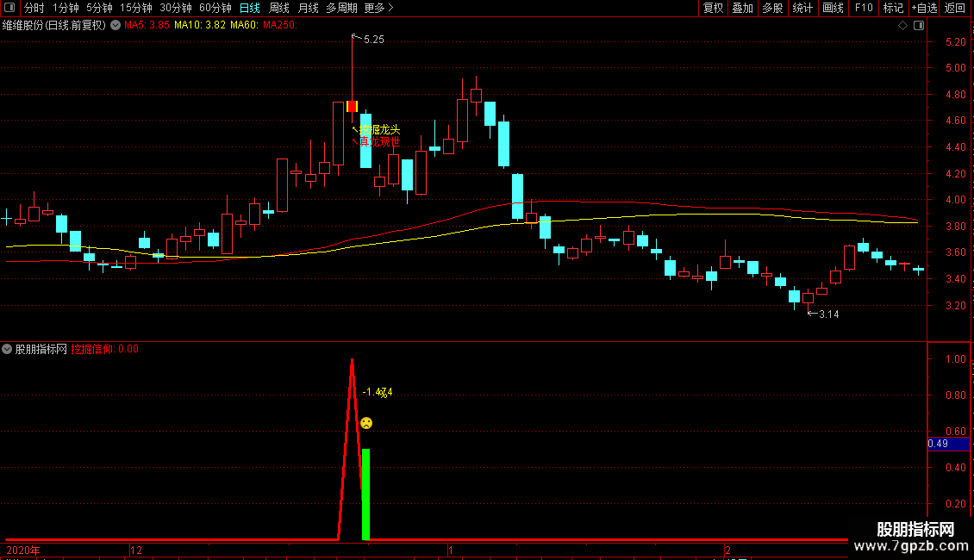Click the sad face icon in indicator panel
Screen dimensions: 974x560
(x=366, y=423)
